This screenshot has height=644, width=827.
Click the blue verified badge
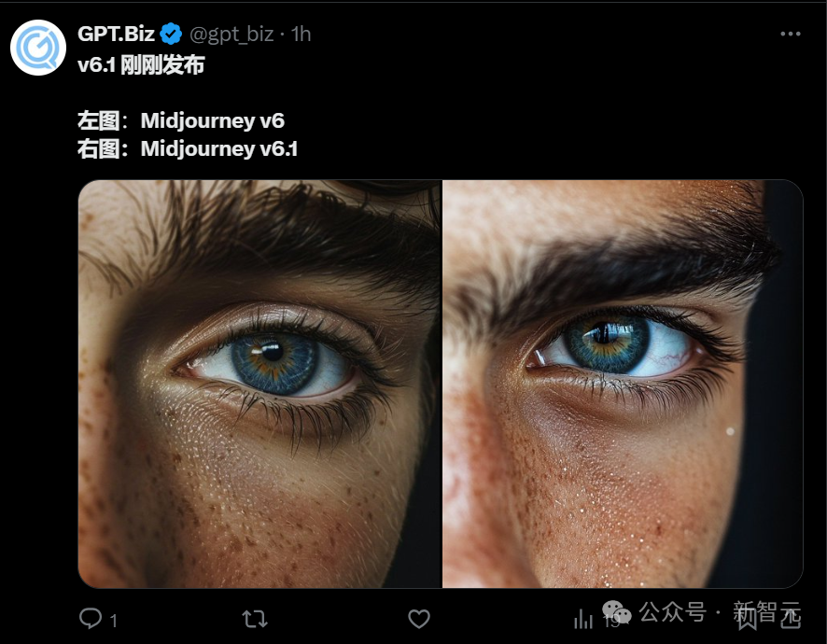click(171, 35)
